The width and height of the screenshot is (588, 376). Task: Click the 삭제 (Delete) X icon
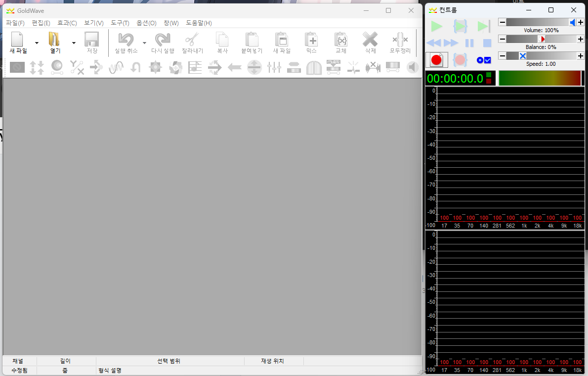click(x=370, y=40)
